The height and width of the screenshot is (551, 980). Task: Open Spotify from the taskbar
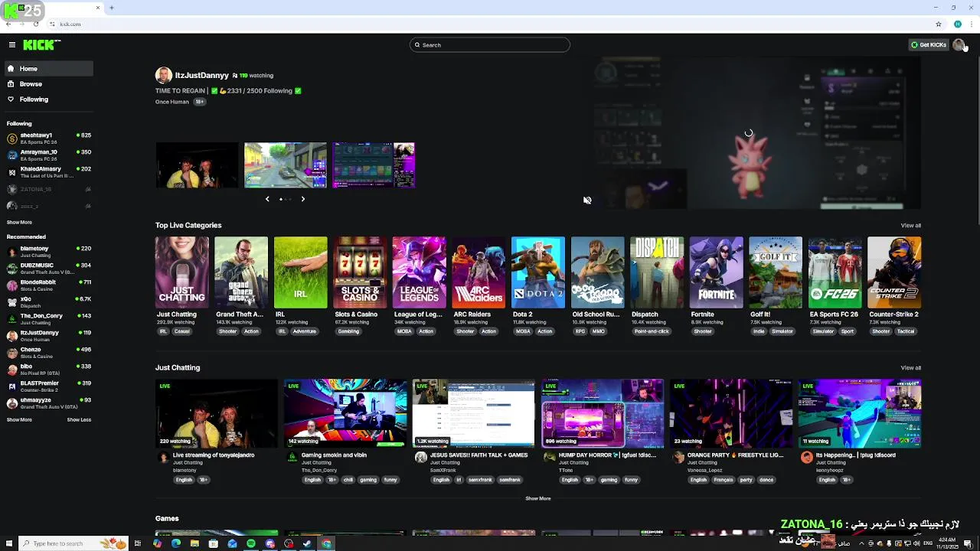click(x=251, y=543)
